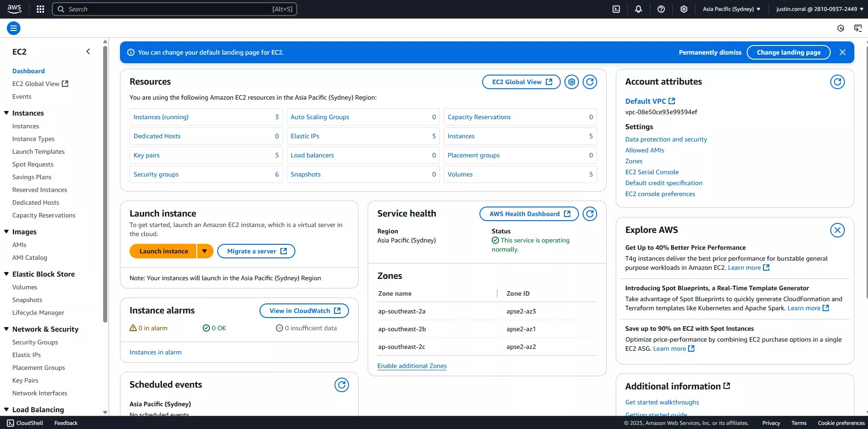Open Security Groups in the sidebar

[35, 342]
